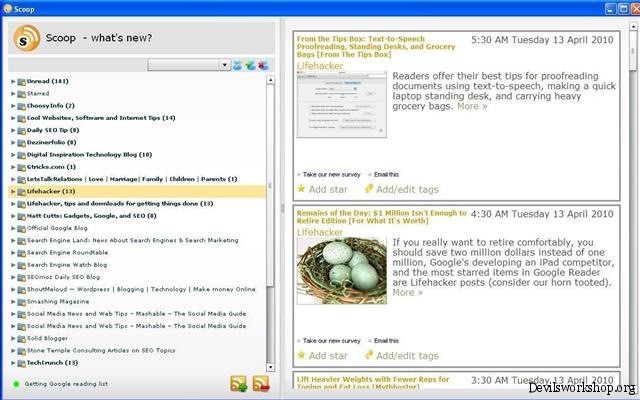Click Take our new survey in second article
Screen dimensions: 640x400
point(332,340)
